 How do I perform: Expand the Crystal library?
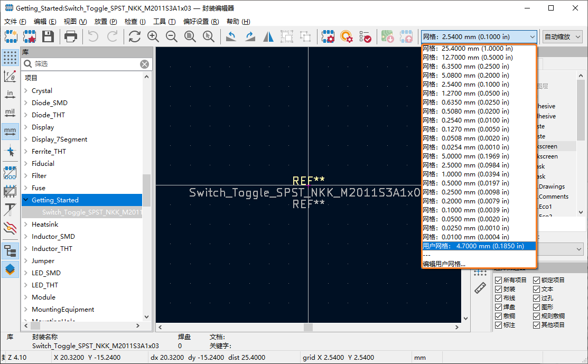coord(26,90)
